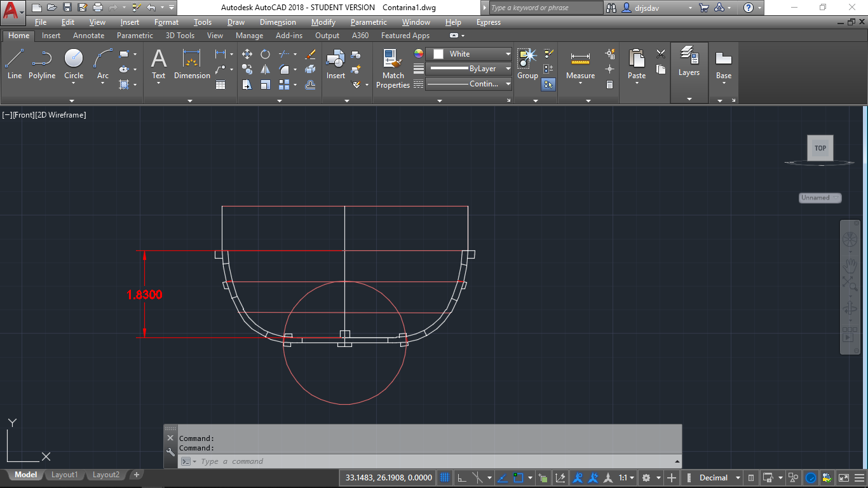Open the Modify menu

point(323,22)
